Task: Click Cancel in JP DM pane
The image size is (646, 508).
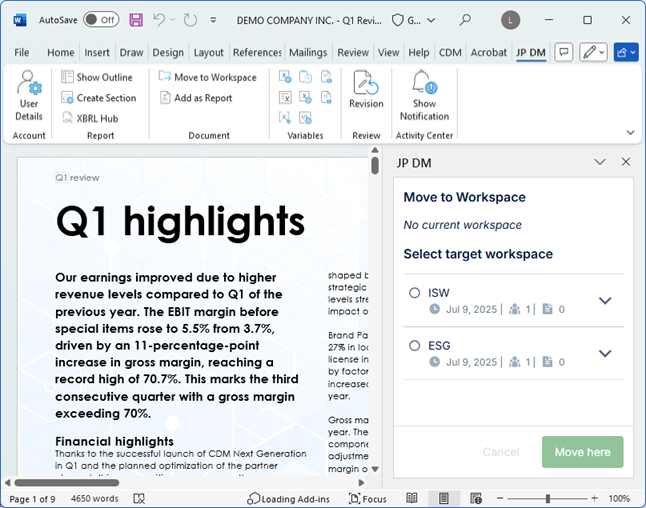Action: pos(501,452)
